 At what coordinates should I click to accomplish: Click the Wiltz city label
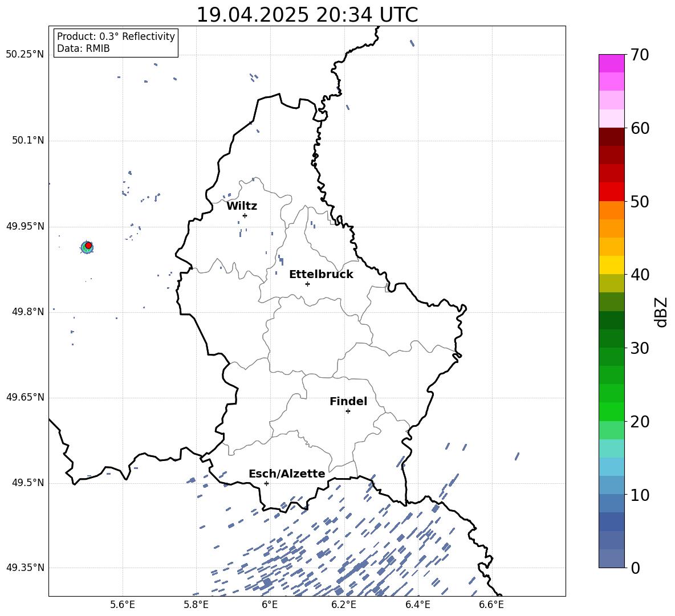pyautogui.click(x=242, y=206)
